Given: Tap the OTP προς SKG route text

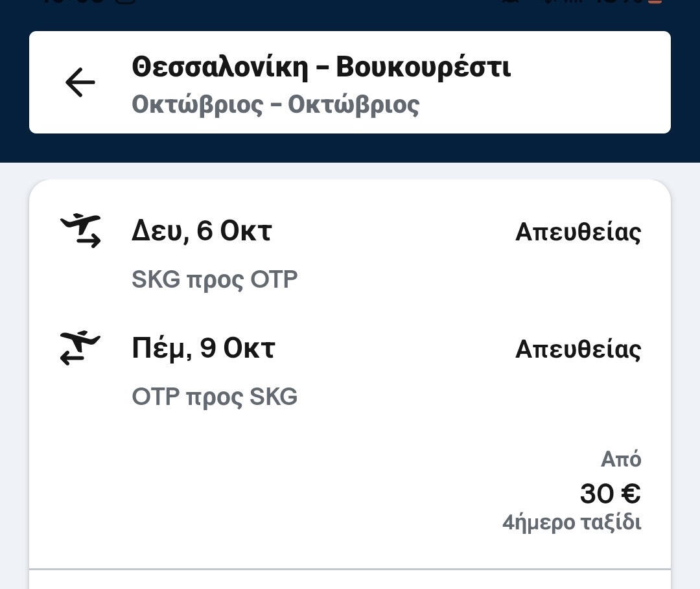Looking at the screenshot, I should coord(215,397).
